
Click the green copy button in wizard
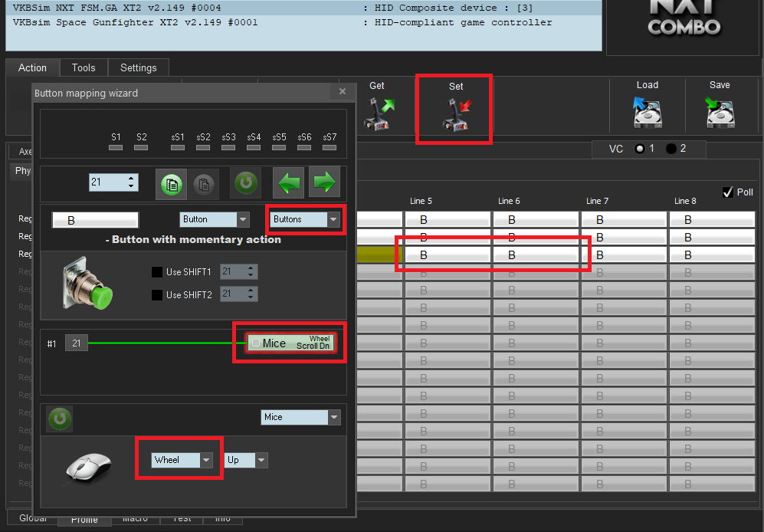(x=171, y=184)
